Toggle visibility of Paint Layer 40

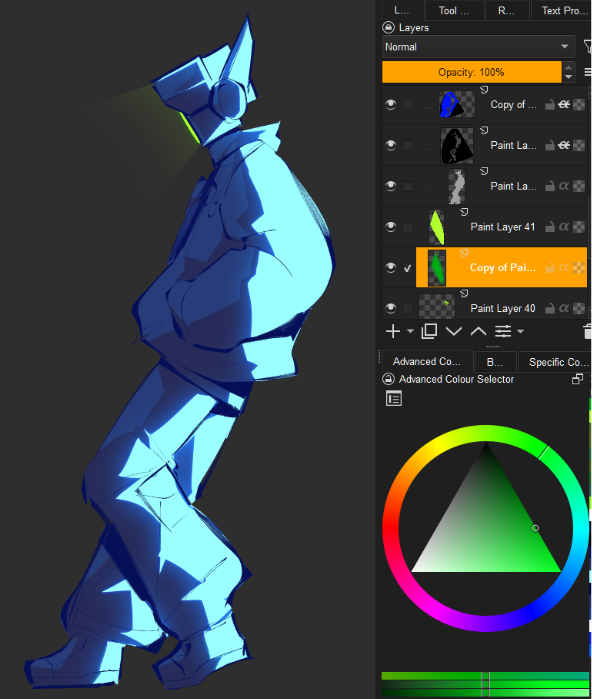391,308
